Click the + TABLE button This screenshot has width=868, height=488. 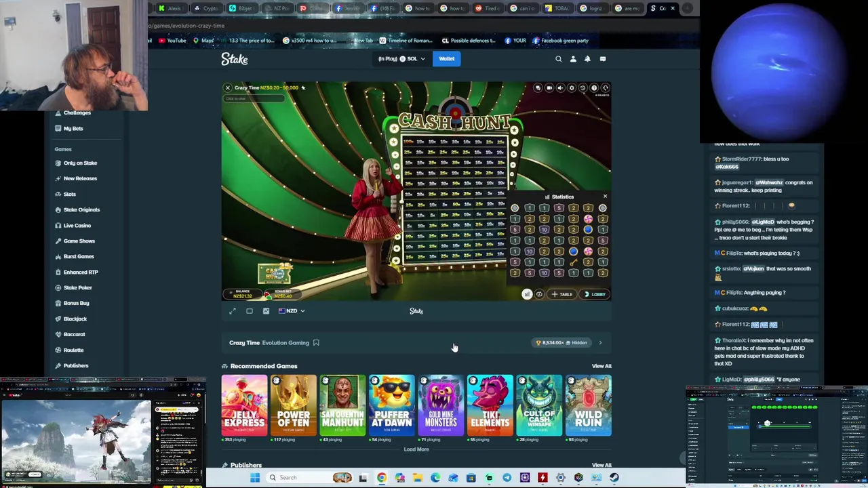click(x=562, y=294)
